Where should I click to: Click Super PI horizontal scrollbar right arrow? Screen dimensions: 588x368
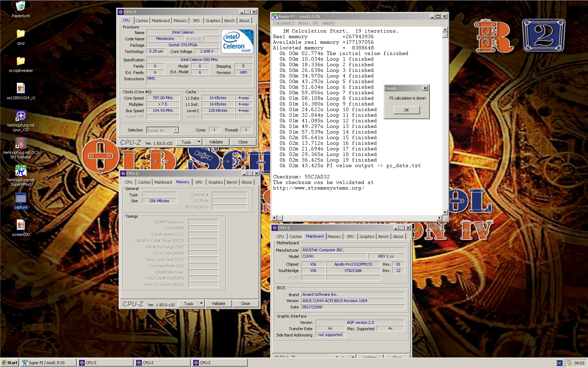(x=440, y=218)
